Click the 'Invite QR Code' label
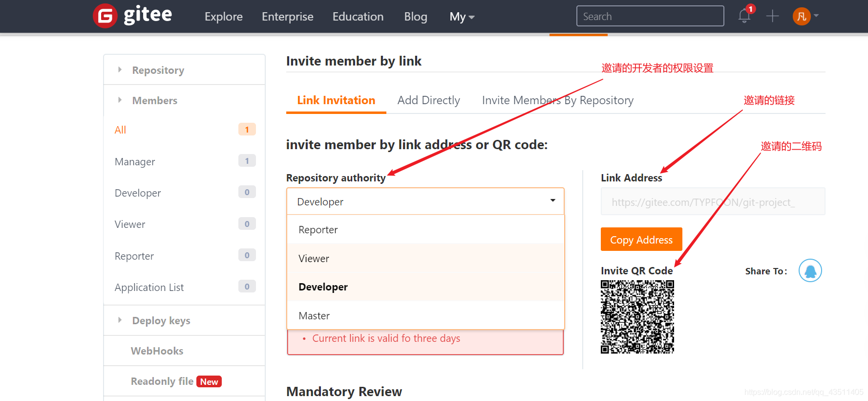The height and width of the screenshot is (401, 868). point(637,270)
